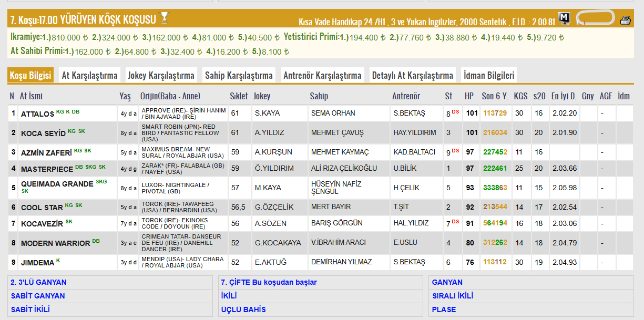Open trainer U.BİLİK's page

point(405,168)
